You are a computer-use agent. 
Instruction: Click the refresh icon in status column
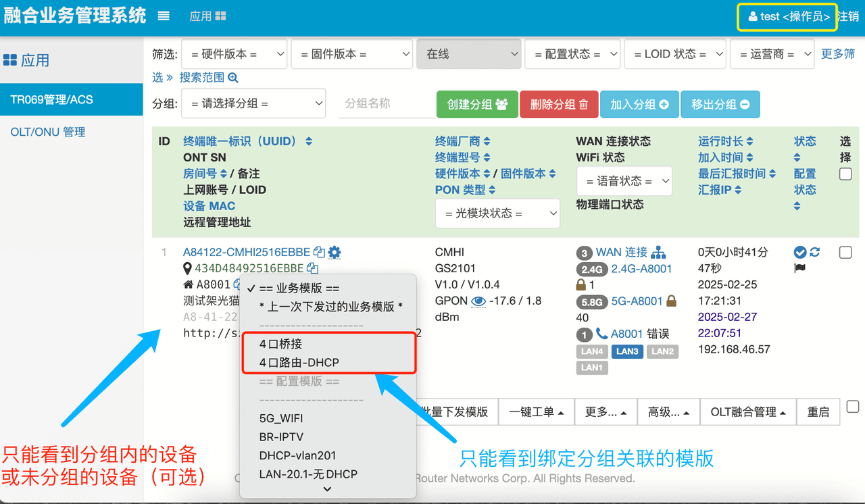click(x=815, y=252)
